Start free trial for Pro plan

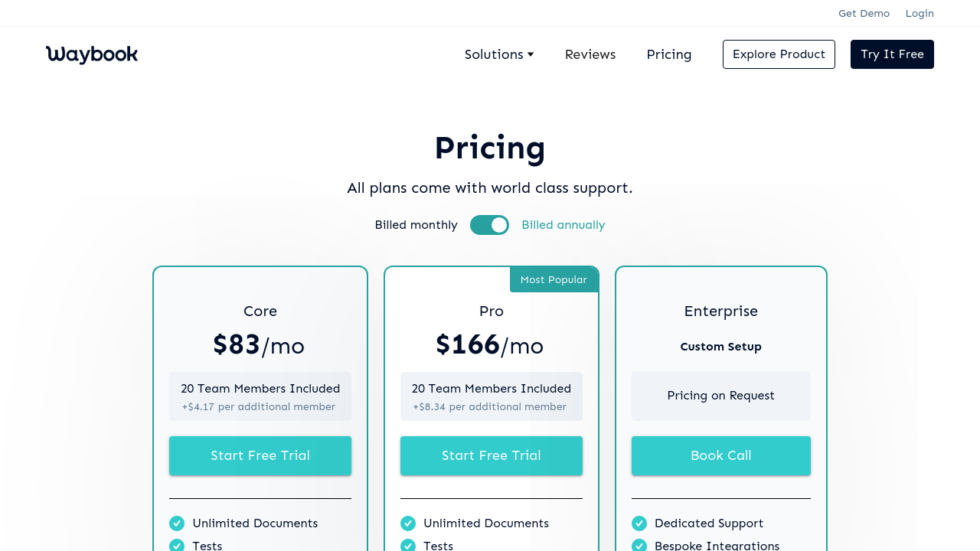pyautogui.click(x=492, y=455)
